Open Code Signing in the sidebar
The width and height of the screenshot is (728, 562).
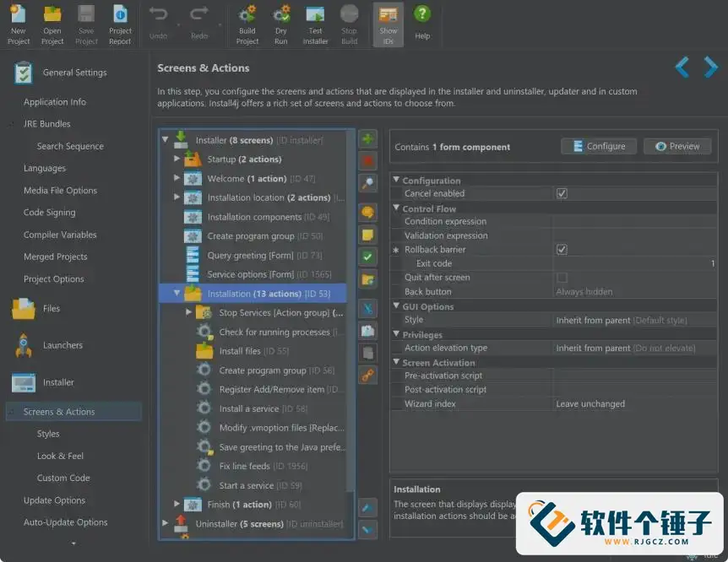[x=49, y=213]
